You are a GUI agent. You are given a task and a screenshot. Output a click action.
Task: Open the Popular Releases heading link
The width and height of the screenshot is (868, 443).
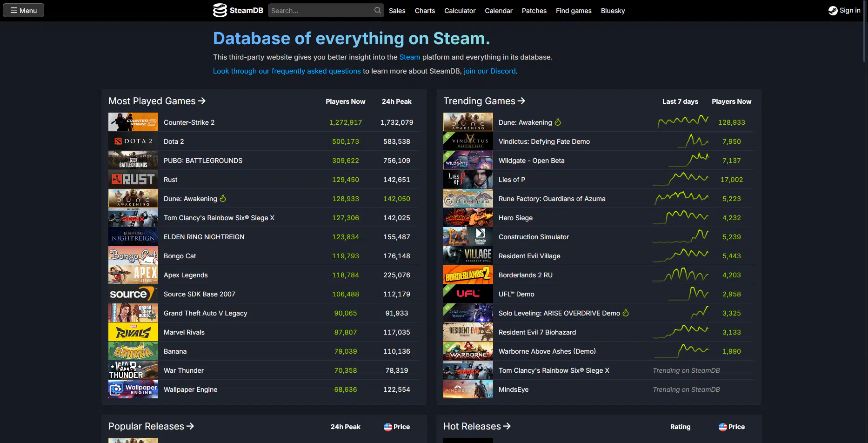(151, 426)
